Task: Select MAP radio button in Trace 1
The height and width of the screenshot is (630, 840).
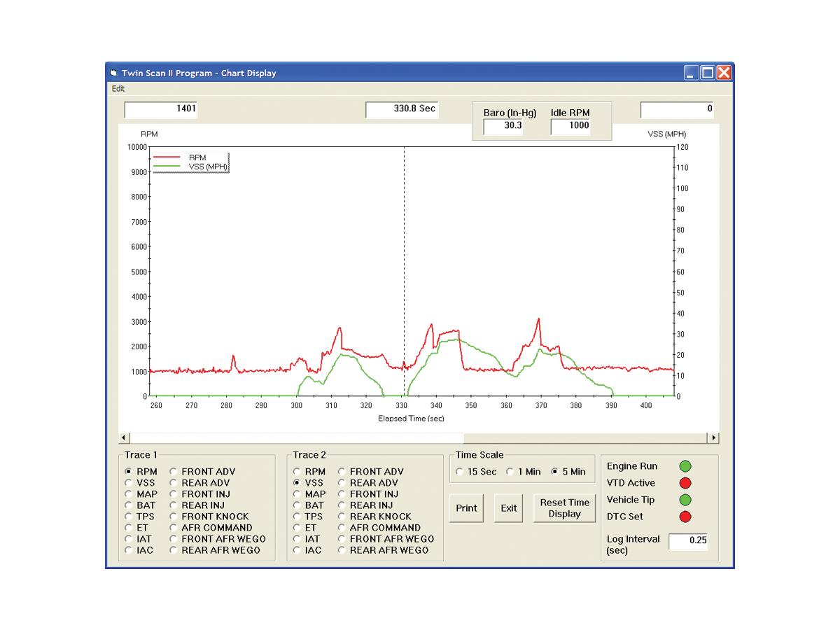Action: 129,494
